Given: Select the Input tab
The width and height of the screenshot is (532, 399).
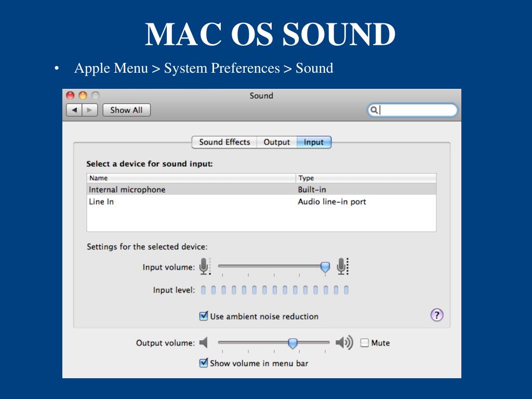Looking at the screenshot, I should (x=314, y=142).
